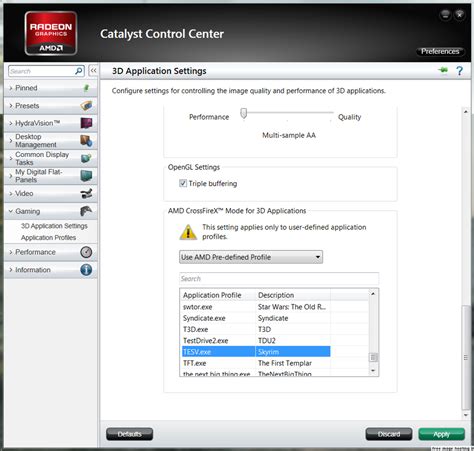Click scroll-up arrow of main panel
474x451 pixels.
pyautogui.click(x=466, y=111)
